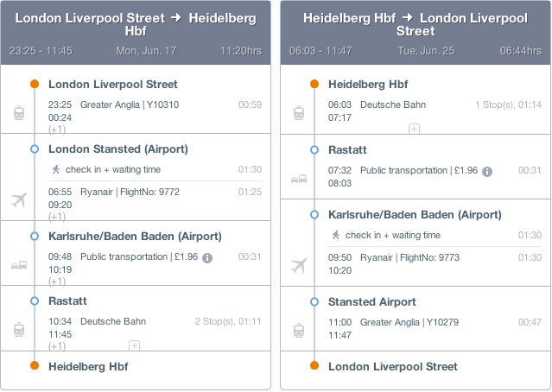Click the airplane icon for Ryanair flight 9772
The image size is (552, 392).
[19, 199]
